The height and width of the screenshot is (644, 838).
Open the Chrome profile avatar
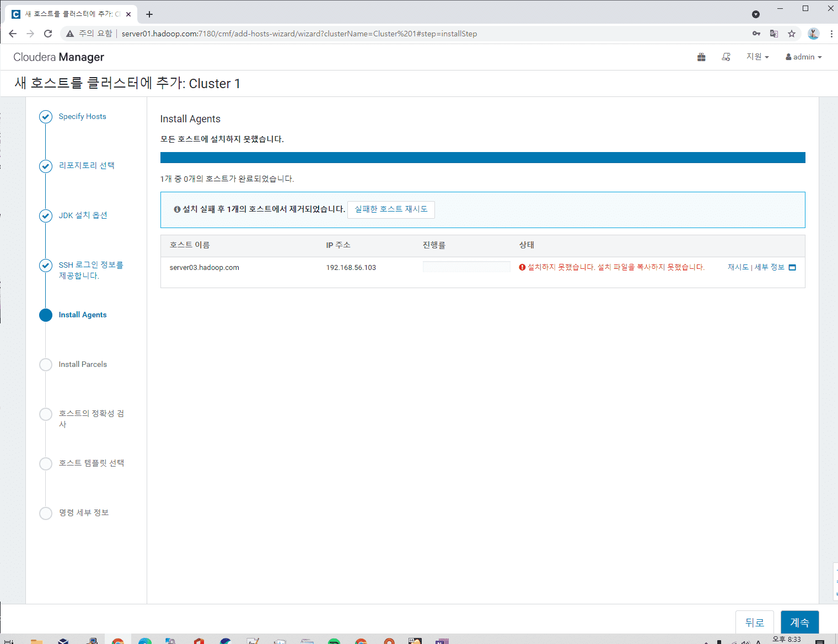click(814, 34)
